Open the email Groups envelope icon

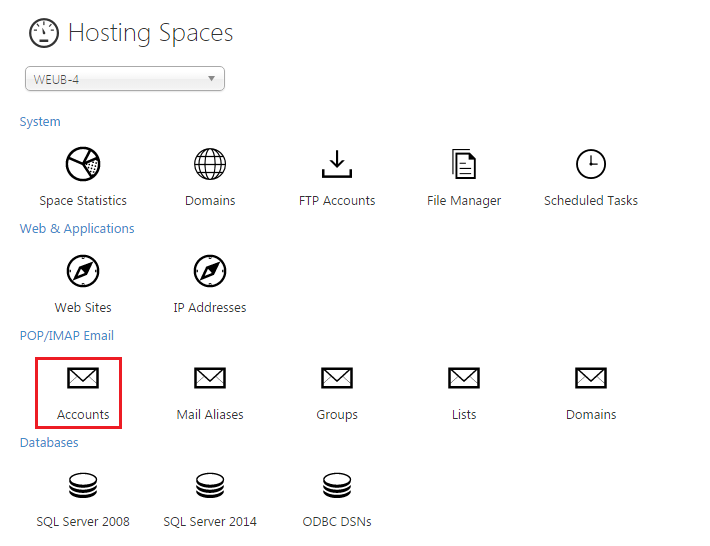[x=337, y=378]
